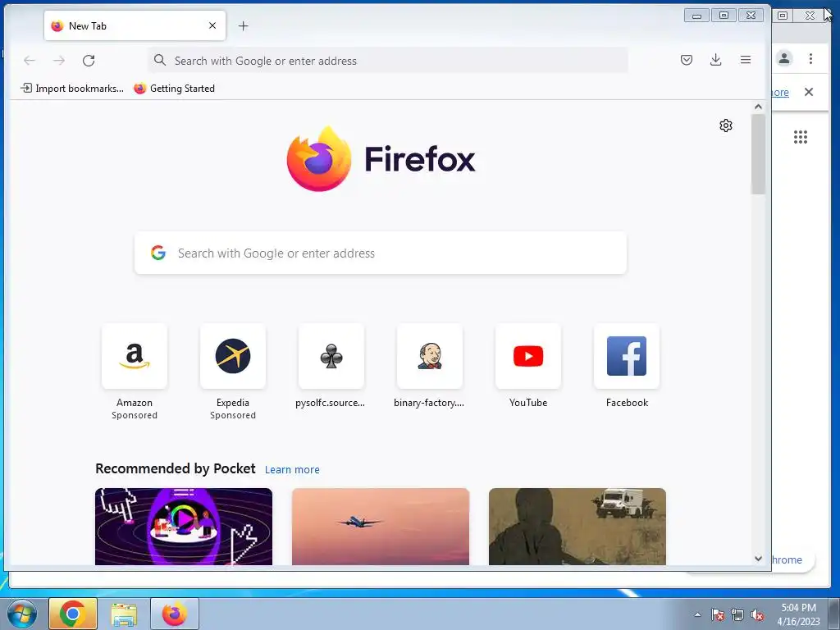Open the Windows Start menu

tap(22, 614)
